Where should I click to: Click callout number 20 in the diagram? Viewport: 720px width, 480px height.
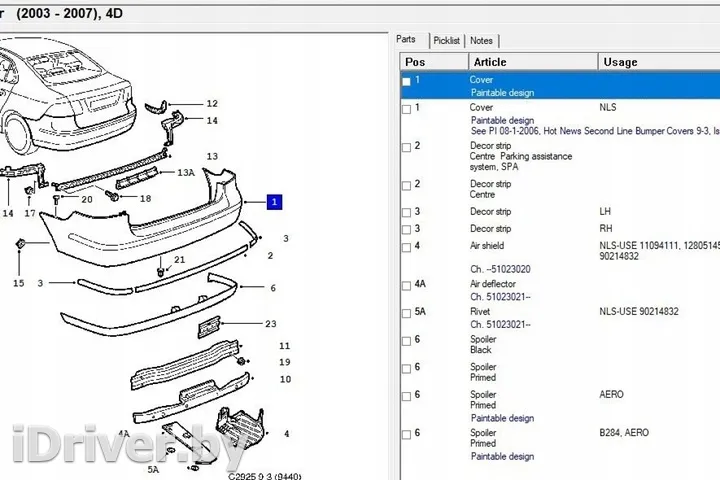pos(87,199)
